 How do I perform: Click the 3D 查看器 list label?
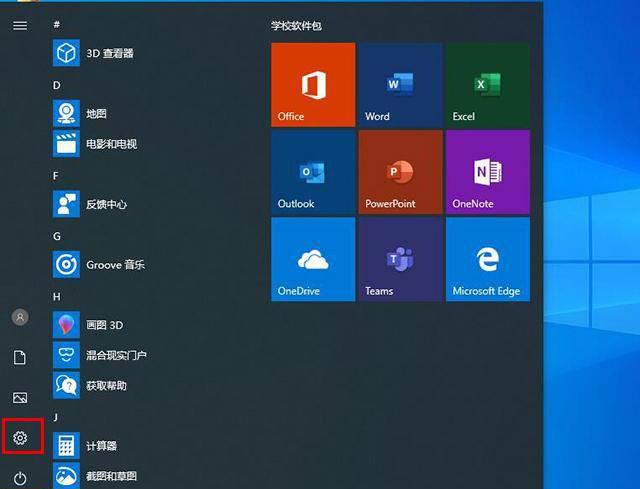pyautogui.click(x=110, y=53)
